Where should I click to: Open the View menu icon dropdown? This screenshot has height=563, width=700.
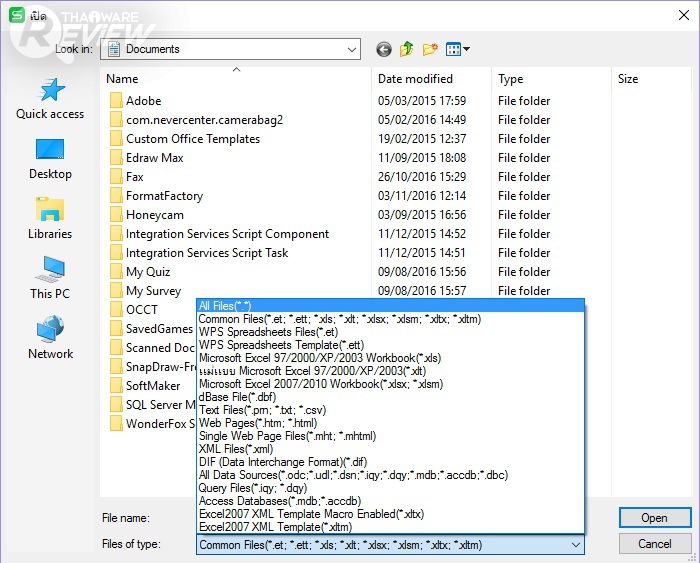458,49
